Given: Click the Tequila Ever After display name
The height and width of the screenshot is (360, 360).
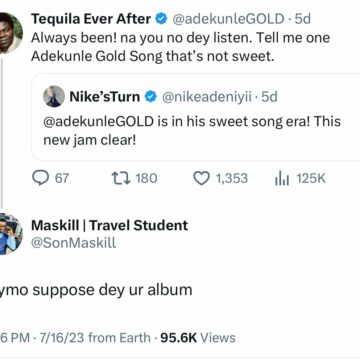Looking at the screenshot, I should tap(91, 19).
